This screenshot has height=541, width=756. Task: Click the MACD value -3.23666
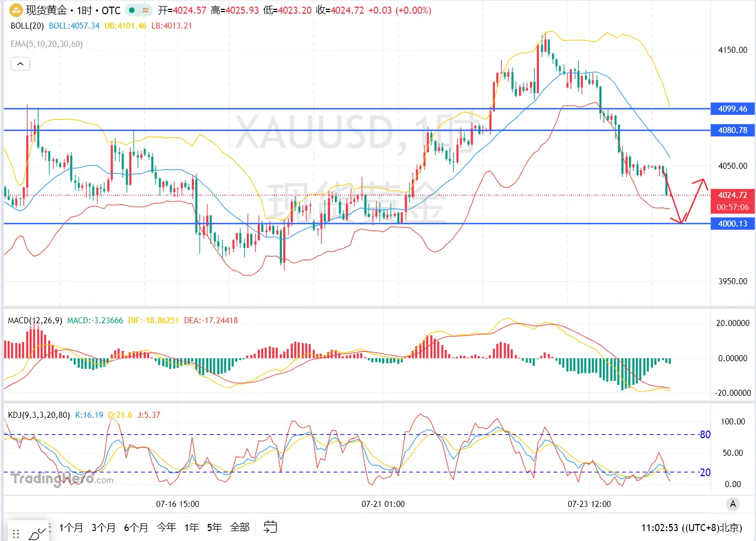tap(95, 321)
